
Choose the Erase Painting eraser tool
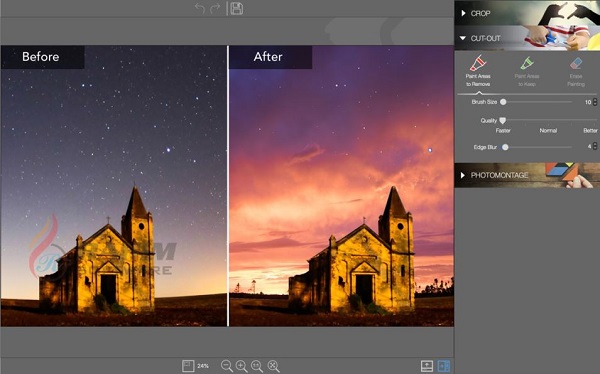(576, 72)
